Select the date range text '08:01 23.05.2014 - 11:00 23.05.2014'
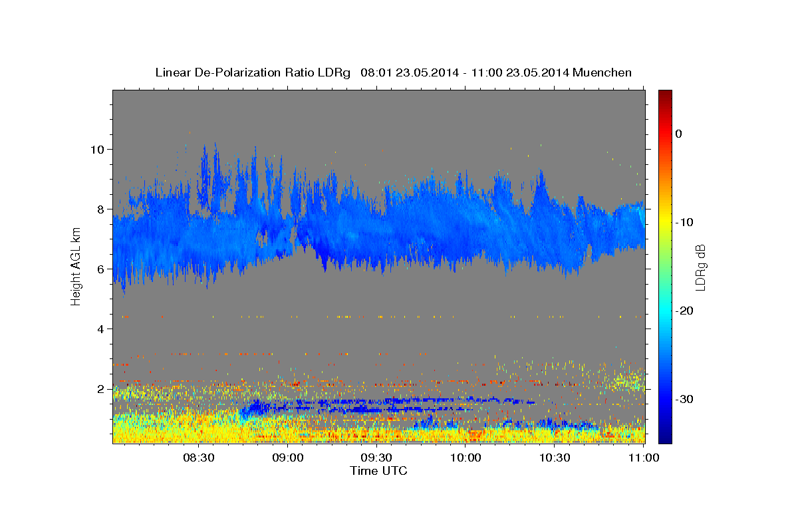This screenshot has height=532, width=798. [x=464, y=72]
